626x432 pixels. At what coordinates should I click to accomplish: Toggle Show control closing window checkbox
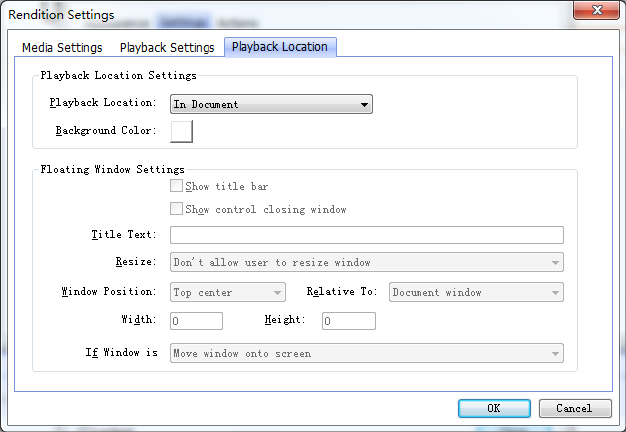[177, 210]
